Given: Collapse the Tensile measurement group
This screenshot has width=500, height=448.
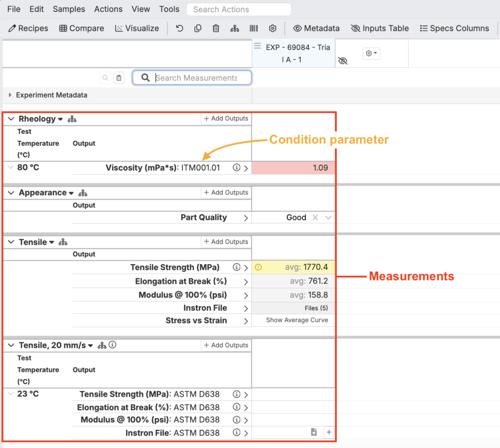Looking at the screenshot, I should [x=11, y=242].
